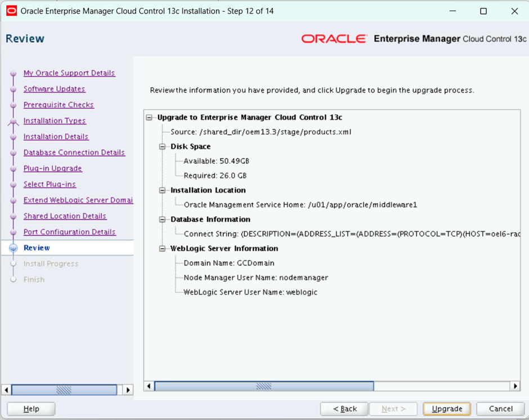The image size is (529, 420).
Task: Jump to Prerequisite Checks step
Action: [59, 105]
